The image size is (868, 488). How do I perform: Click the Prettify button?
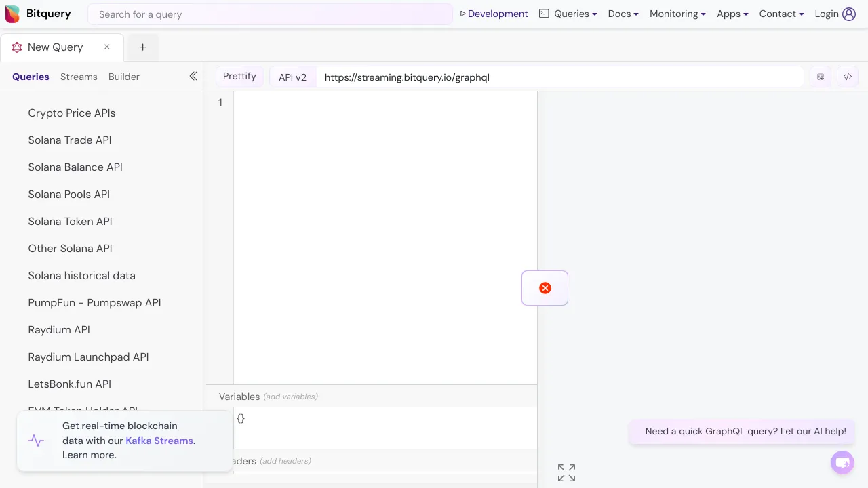click(239, 77)
